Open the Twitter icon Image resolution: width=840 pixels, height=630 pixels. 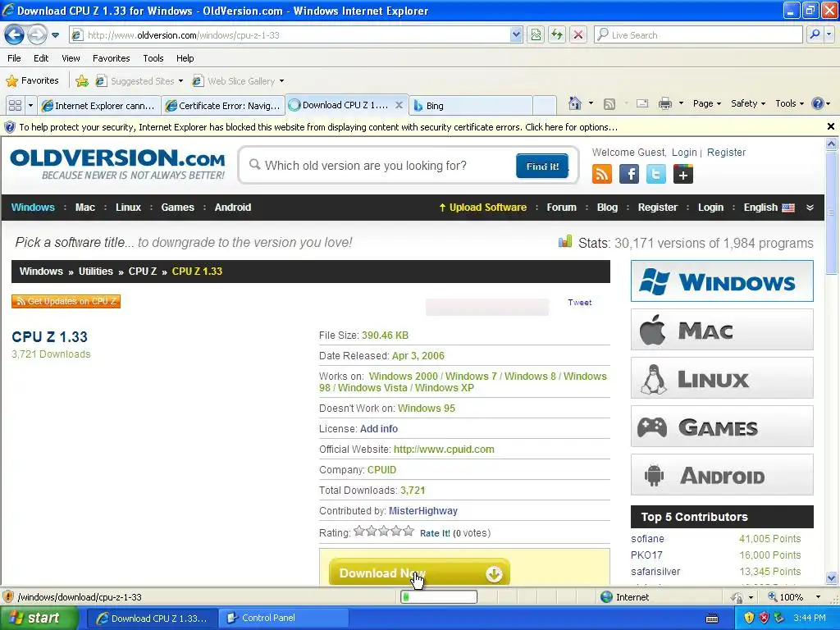pyautogui.click(x=656, y=174)
